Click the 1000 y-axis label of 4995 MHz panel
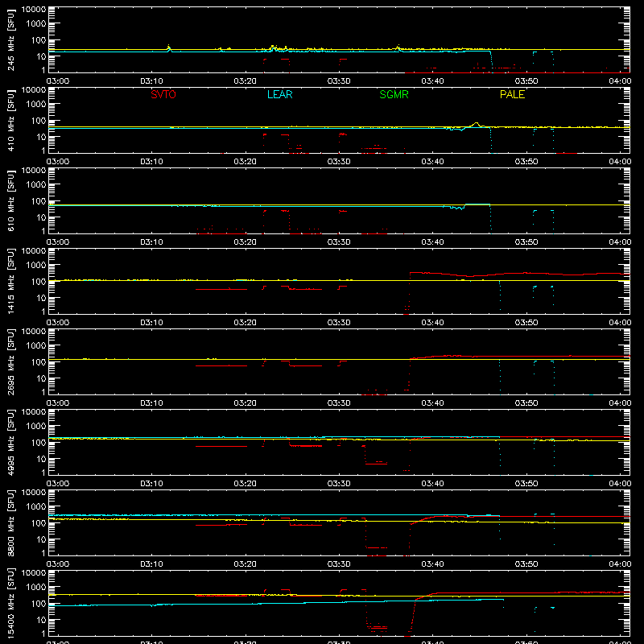This screenshot has width=644, height=644. 36,426
